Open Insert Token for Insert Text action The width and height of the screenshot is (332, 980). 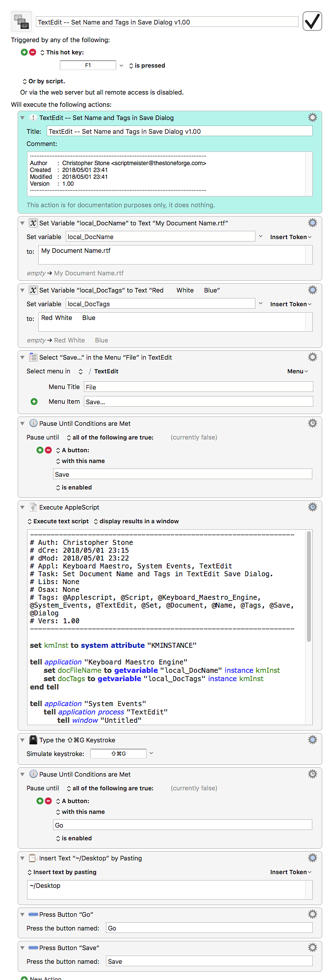click(291, 872)
